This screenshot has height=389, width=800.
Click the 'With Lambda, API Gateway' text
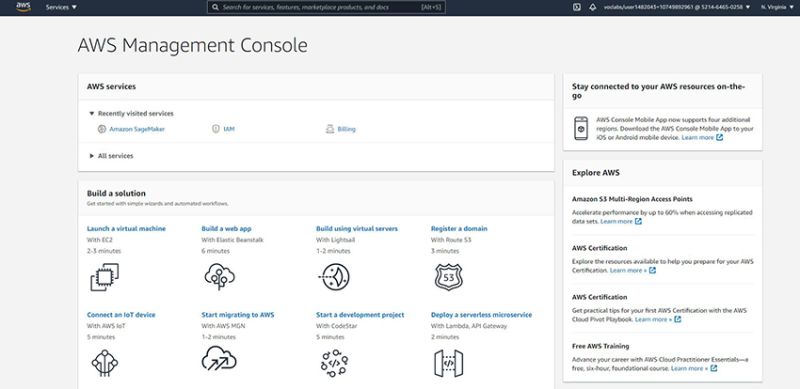point(469,326)
